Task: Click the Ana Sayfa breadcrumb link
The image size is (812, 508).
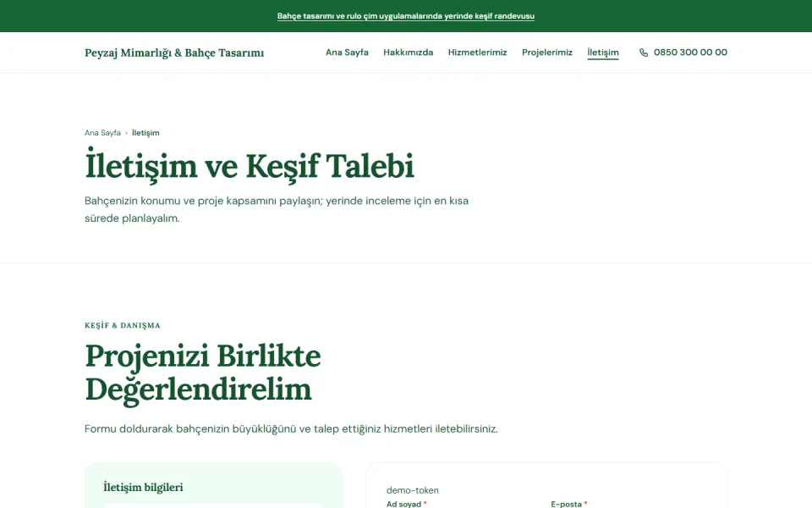Action: click(102, 133)
